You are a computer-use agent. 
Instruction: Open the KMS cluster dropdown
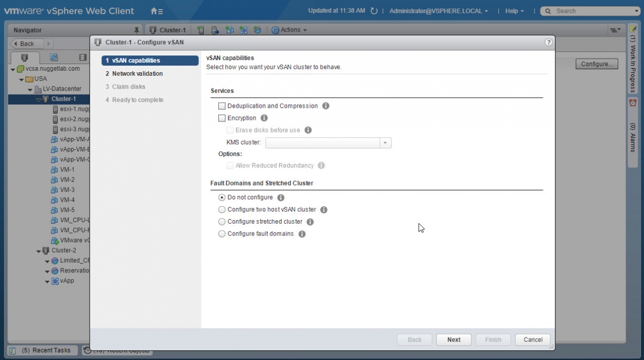pyautogui.click(x=385, y=143)
